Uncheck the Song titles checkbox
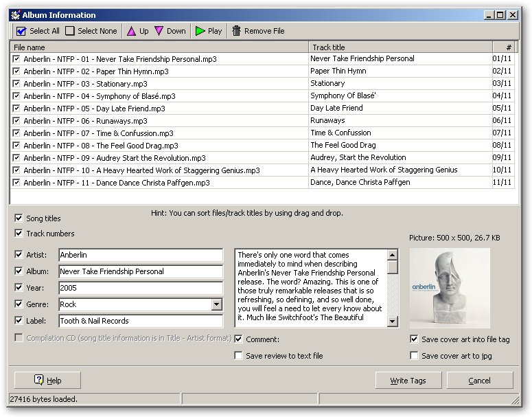The image size is (532, 417). point(18,218)
